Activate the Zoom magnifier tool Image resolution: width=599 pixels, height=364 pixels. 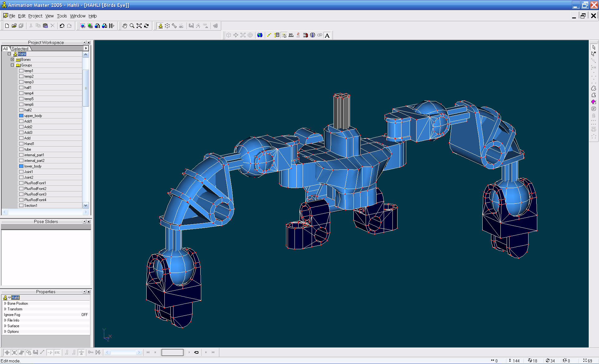(x=132, y=26)
